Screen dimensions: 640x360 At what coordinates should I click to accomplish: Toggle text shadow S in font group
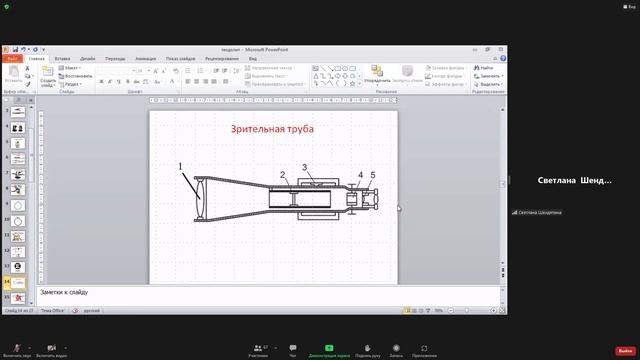pyautogui.click(x=128, y=82)
